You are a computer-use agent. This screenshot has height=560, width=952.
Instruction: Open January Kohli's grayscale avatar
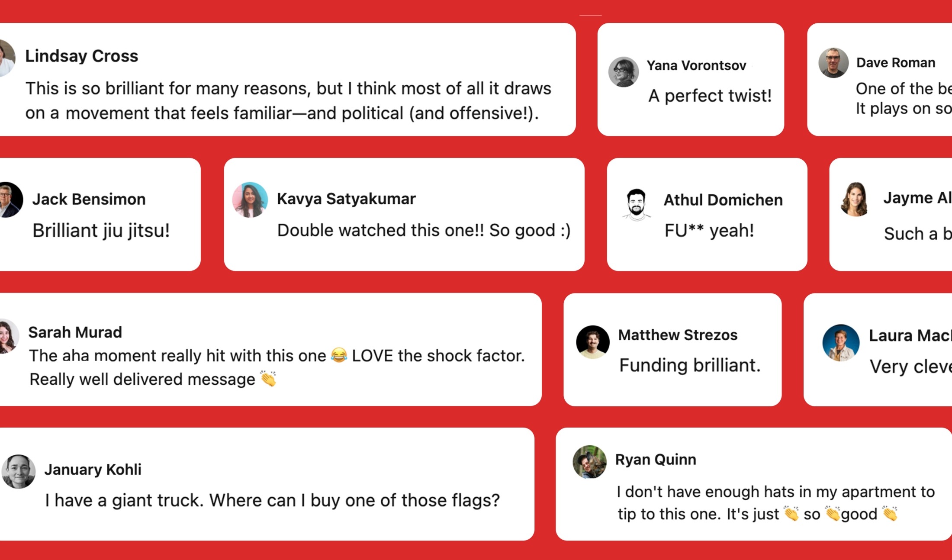(x=19, y=471)
